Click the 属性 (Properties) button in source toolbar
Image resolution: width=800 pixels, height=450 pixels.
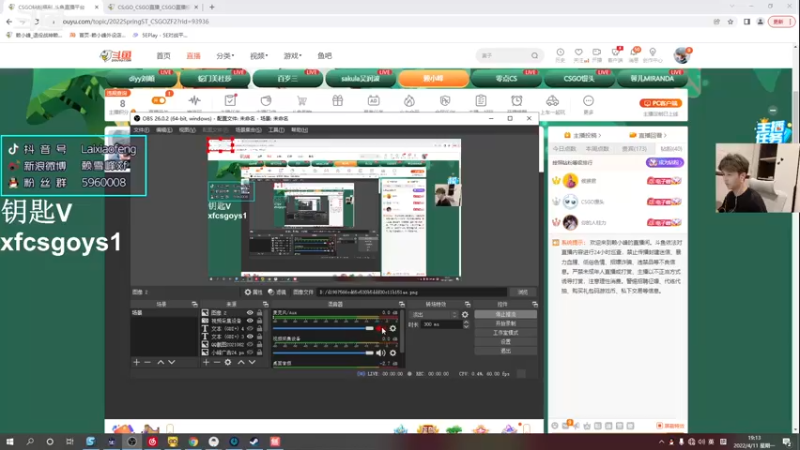point(253,292)
